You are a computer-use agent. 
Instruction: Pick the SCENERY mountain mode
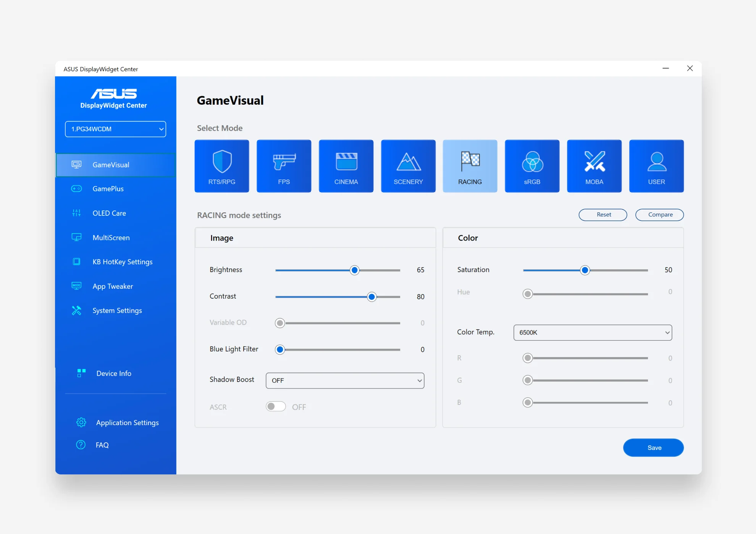(x=408, y=166)
